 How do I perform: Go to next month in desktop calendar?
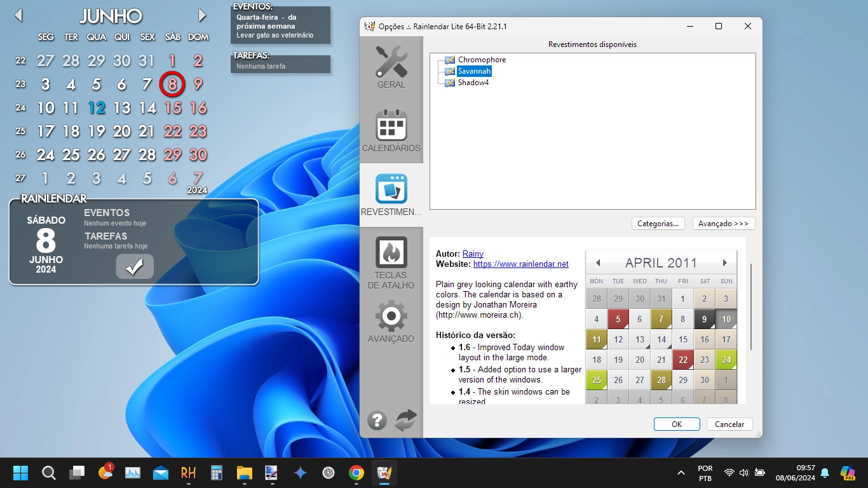coord(202,15)
